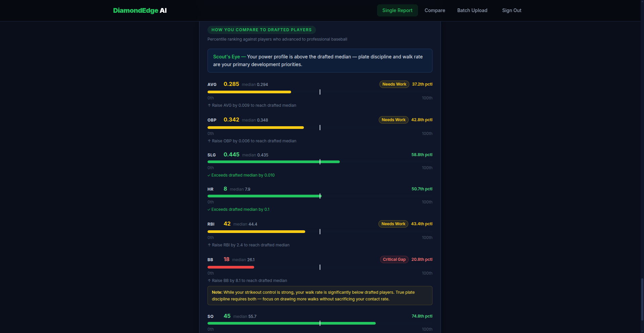Toggle the Needs Work badge for OBP
This screenshot has width=644, height=333.
pyautogui.click(x=393, y=120)
